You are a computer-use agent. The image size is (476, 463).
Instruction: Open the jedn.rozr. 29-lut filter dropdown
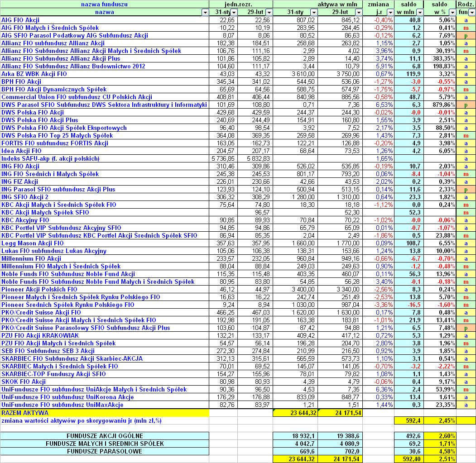point(269,13)
